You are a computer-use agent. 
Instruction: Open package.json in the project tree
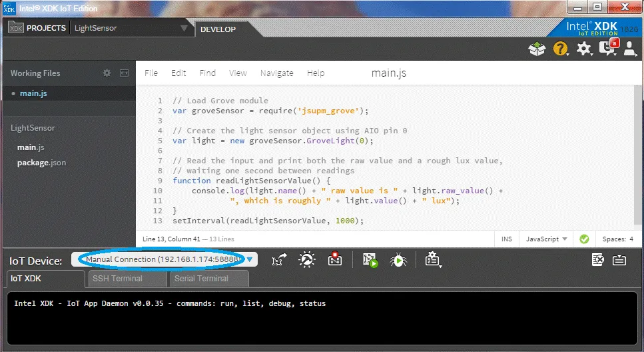click(41, 163)
